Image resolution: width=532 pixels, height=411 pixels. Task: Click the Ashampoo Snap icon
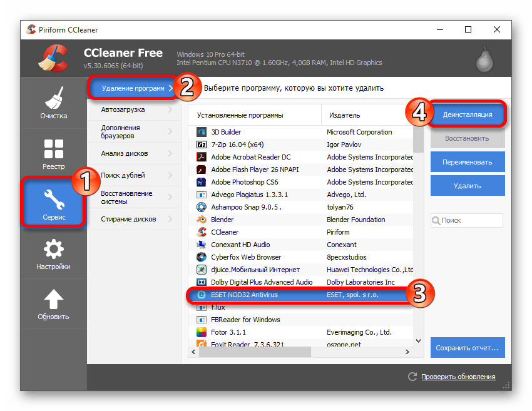(202, 207)
